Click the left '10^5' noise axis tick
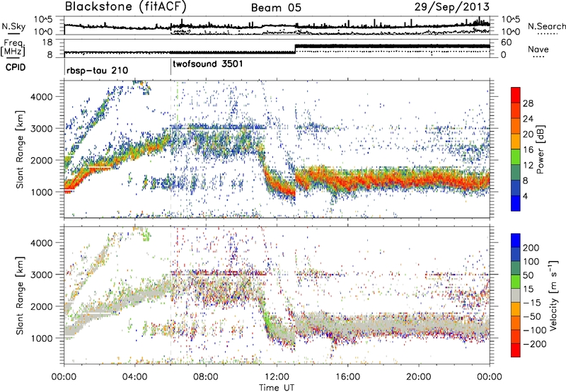Screen dimensions: 566x392 (x=43, y=20)
